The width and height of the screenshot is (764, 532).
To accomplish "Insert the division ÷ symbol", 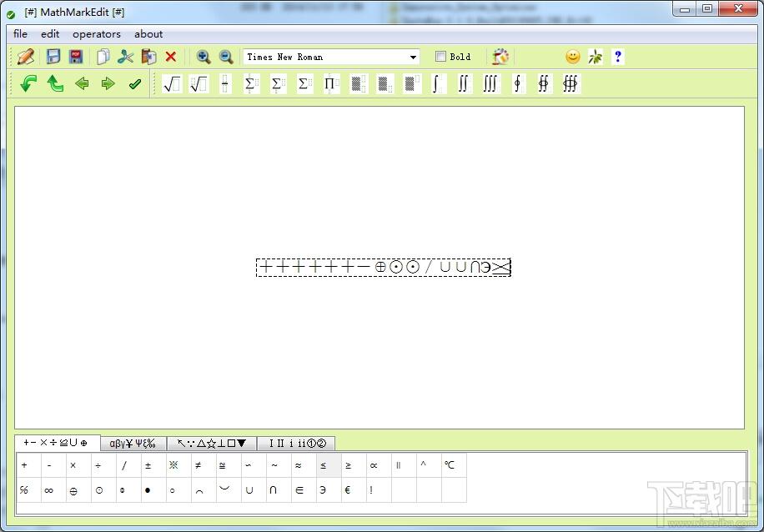I will [103, 465].
